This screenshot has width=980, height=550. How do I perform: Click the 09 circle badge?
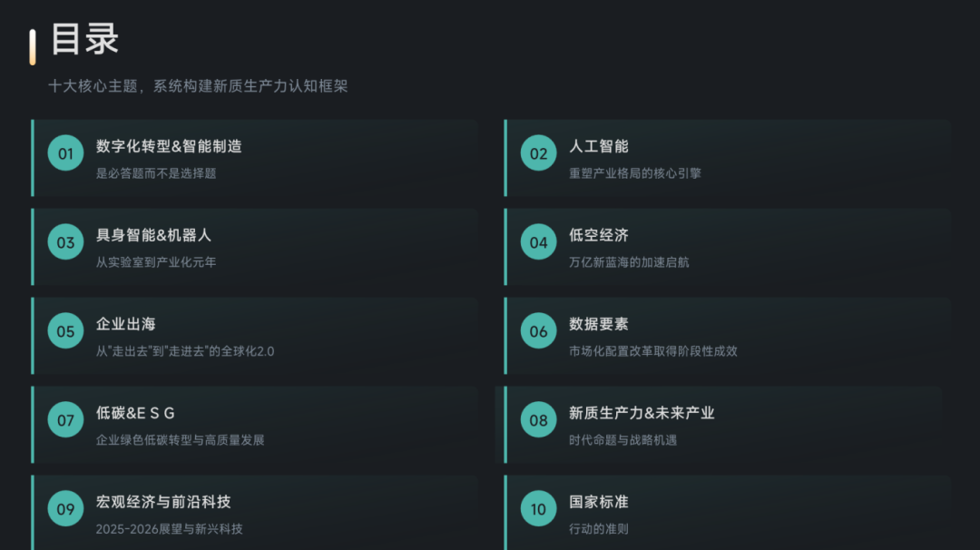(65, 509)
